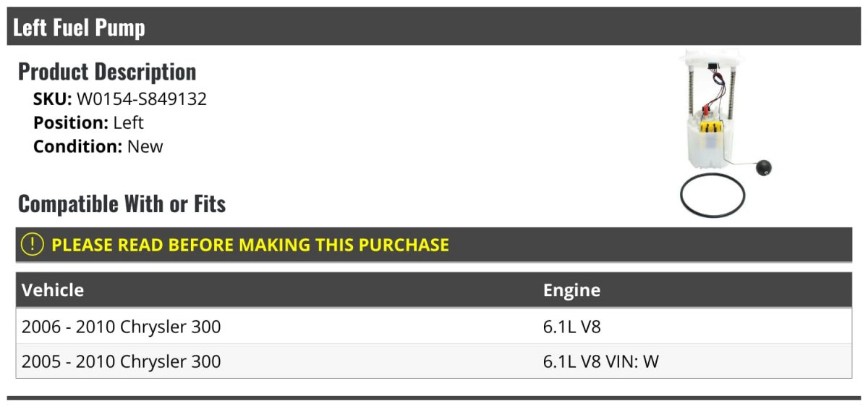Click the 6.1L V8 VIN: W cell
The height and width of the screenshot is (407, 868).
tap(601, 361)
